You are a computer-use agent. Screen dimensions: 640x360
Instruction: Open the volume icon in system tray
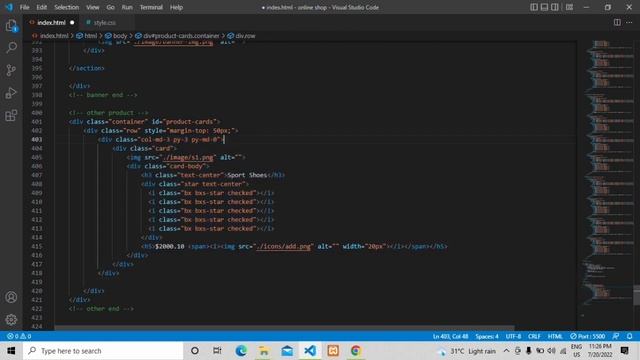point(551,351)
